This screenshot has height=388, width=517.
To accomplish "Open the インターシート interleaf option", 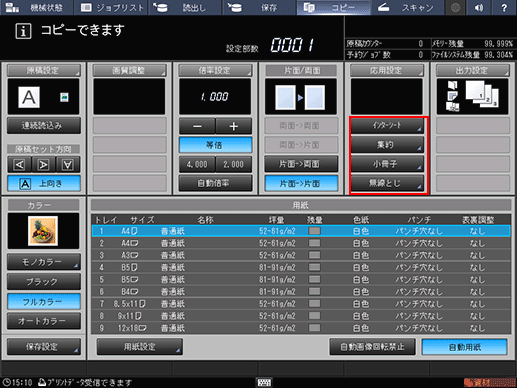I will [x=387, y=126].
